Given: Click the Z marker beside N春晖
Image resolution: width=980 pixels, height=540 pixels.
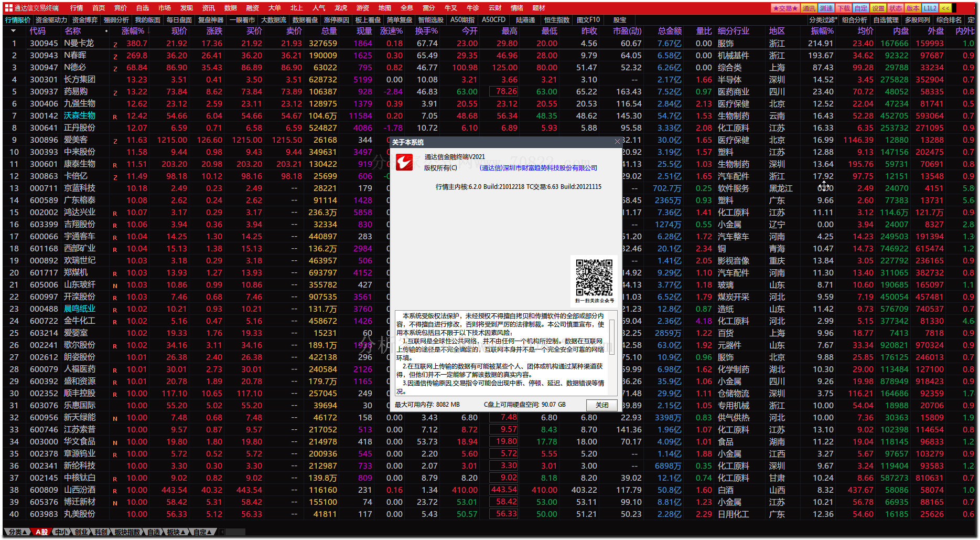Looking at the screenshot, I should point(115,57).
